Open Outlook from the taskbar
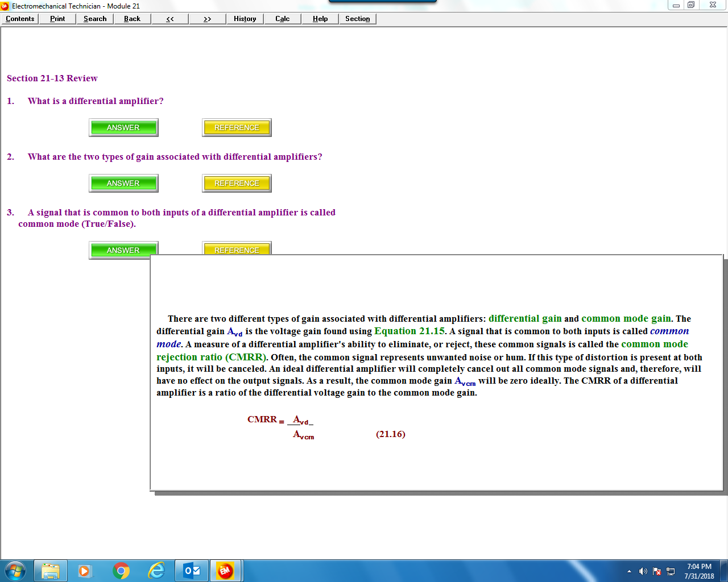The image size is (728, 582). (192, 571)
